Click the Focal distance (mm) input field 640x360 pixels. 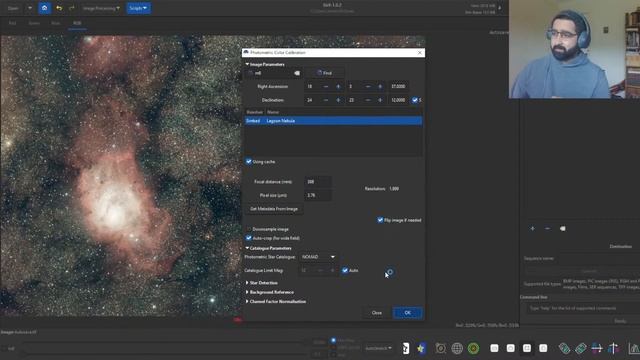(318, 182)
